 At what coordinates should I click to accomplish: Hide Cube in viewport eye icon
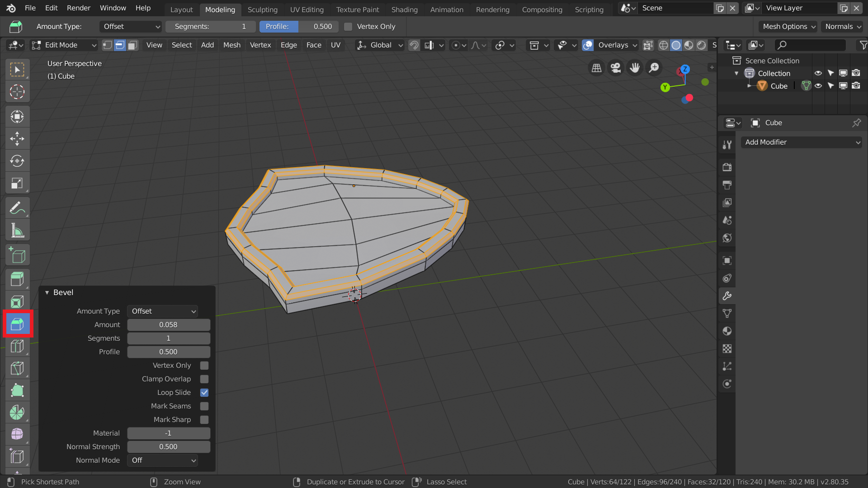pyautogui.click(x=818, y=86)
